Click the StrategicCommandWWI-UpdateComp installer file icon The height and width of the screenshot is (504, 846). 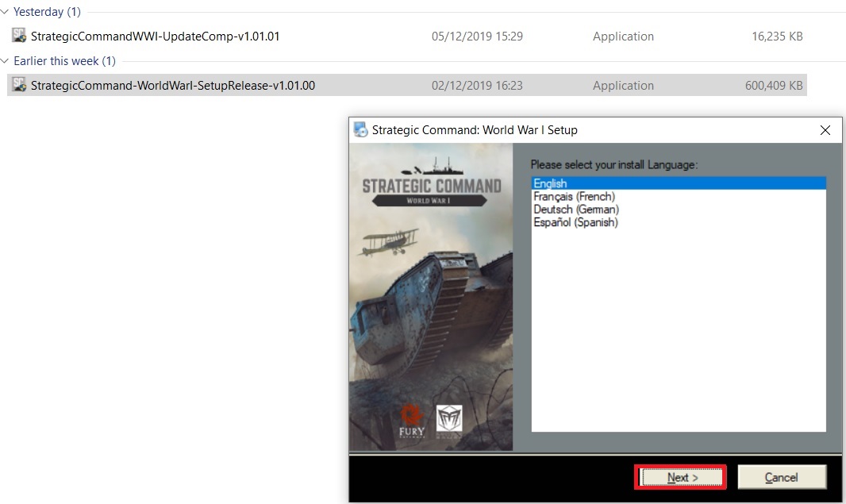click(19, 36)
